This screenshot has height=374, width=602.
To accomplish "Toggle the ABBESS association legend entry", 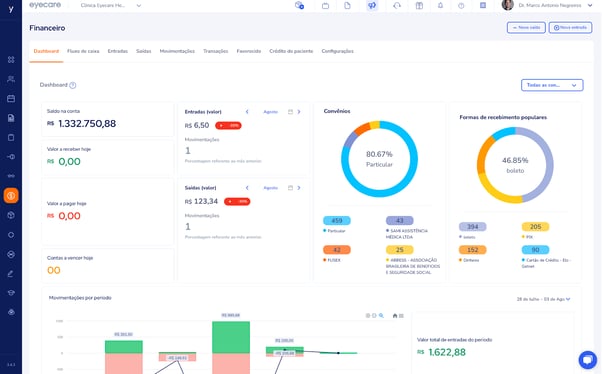I will click(413, 266).
